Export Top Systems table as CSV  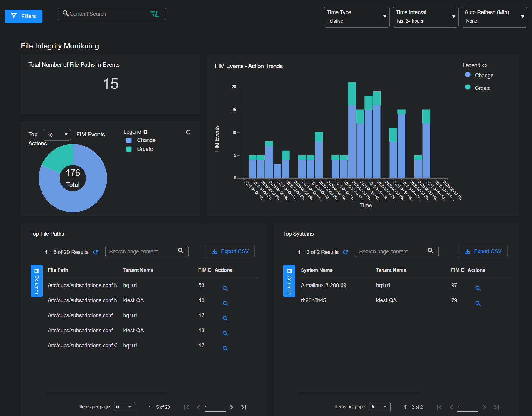pos(482,251)
